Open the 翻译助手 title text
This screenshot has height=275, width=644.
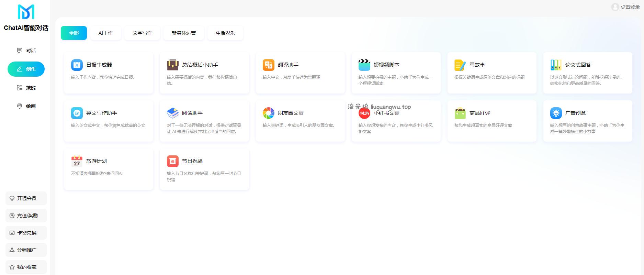(x=288, y=65)
